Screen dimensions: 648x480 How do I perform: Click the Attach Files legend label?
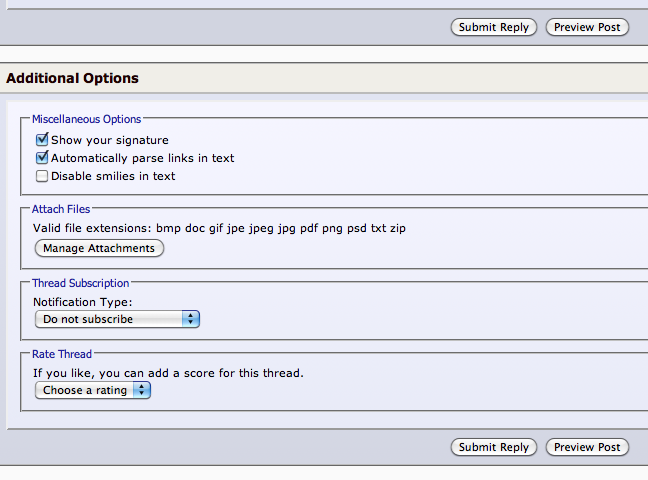coord(61,209)
